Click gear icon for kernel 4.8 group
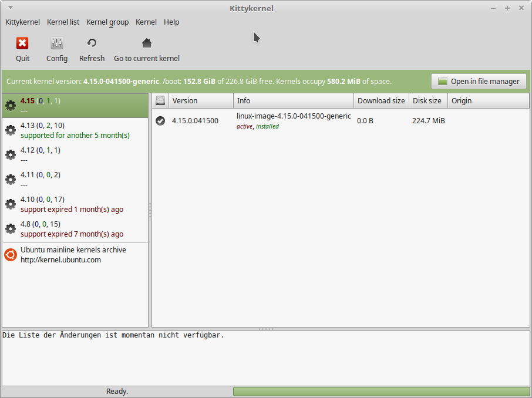 [11, 229]
